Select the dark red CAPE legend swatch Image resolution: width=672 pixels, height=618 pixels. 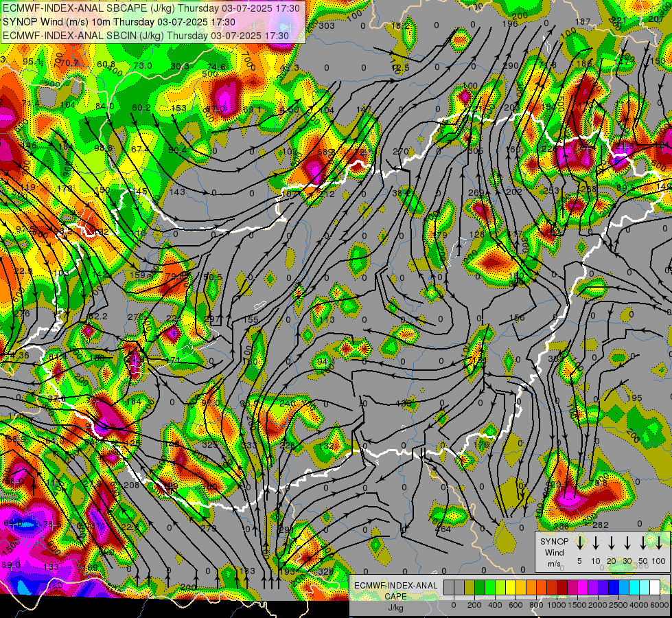pyautogui.click(x=562, y=588)
